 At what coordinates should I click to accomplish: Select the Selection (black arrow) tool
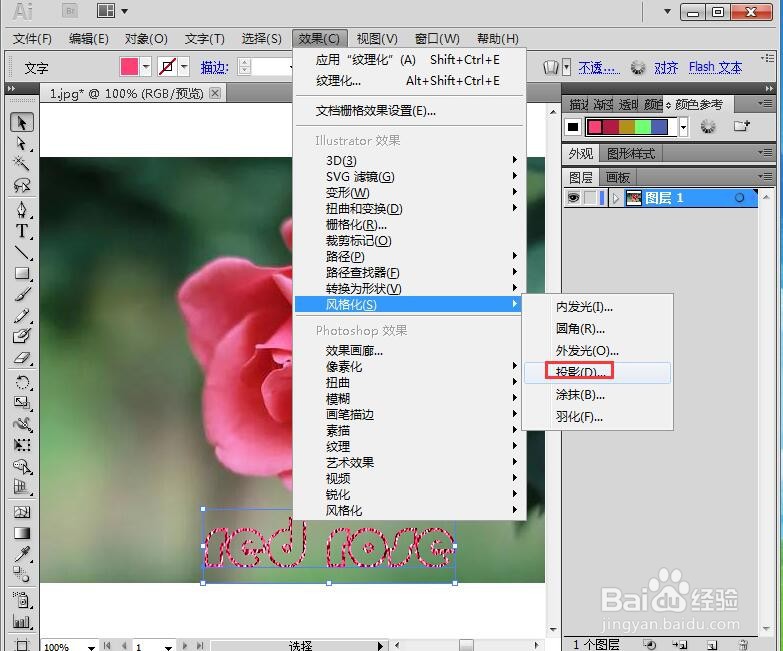coord(22,122)
